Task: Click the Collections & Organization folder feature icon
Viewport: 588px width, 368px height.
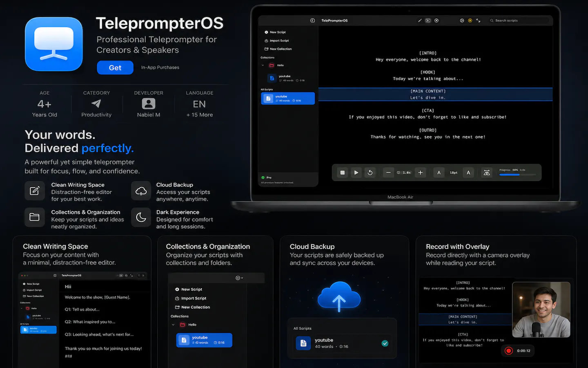Action: (x=35, y=217)
